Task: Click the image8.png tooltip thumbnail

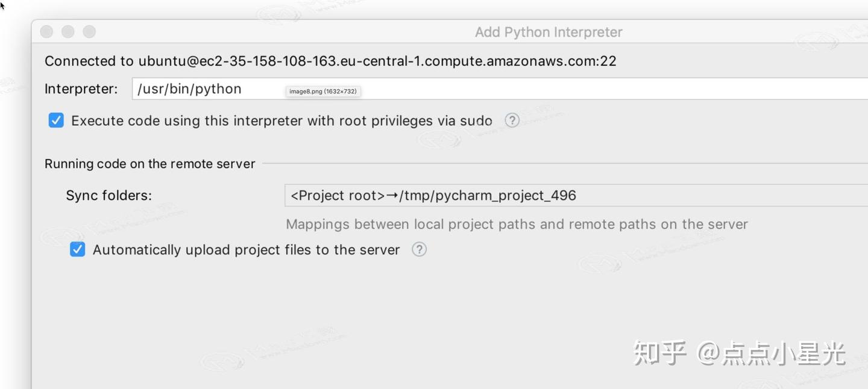Action: click(323, 91)
